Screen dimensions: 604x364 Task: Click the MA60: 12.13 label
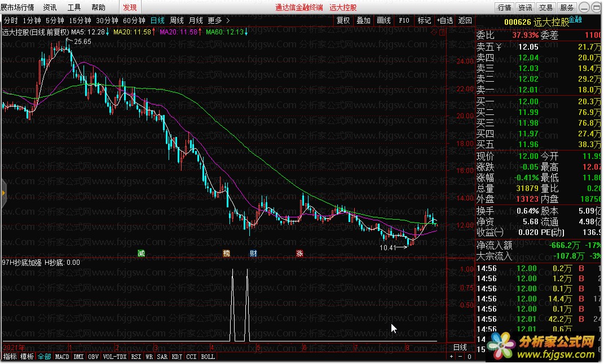(x=224, y=32)
